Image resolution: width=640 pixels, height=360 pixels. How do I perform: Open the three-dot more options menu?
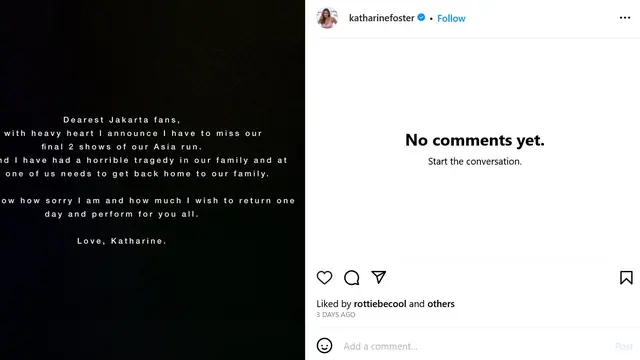click(x=625, y=18)
